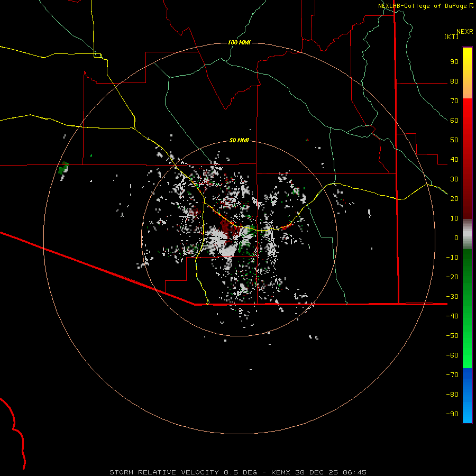Click the -80 value on the velocity scale

pos(452,395)
